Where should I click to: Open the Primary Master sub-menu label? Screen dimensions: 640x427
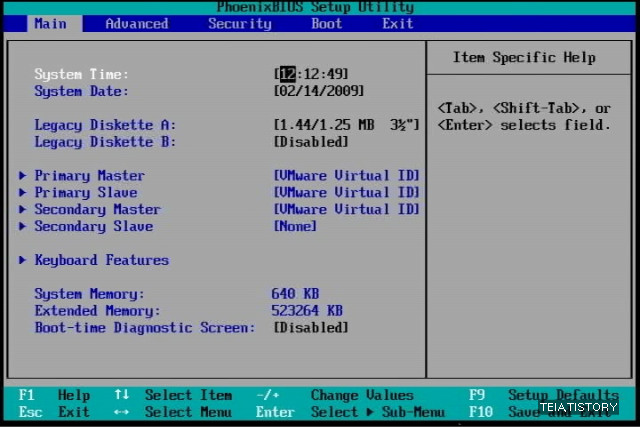[x=89, y=176]
